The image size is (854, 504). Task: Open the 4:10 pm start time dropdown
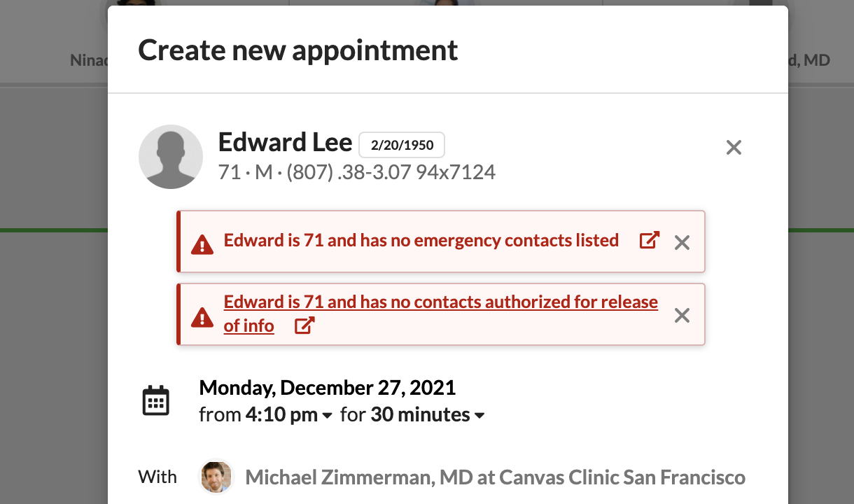288,415
